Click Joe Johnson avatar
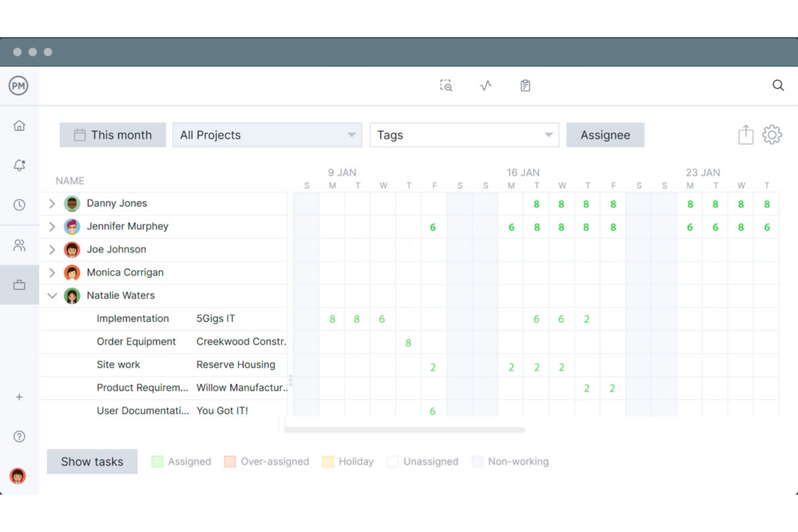 (72, 250)
